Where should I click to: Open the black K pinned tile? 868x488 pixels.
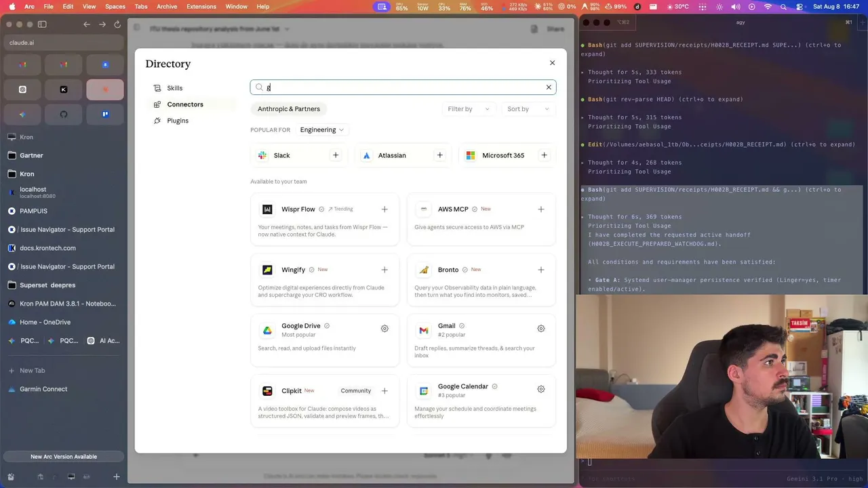coord(64,89)
